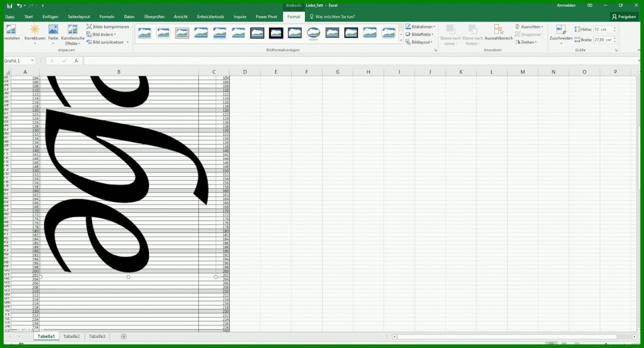This screenshot has height=348, width=644.
Task: Open the Bildeffekte dropdown
Action: [419, 35]
